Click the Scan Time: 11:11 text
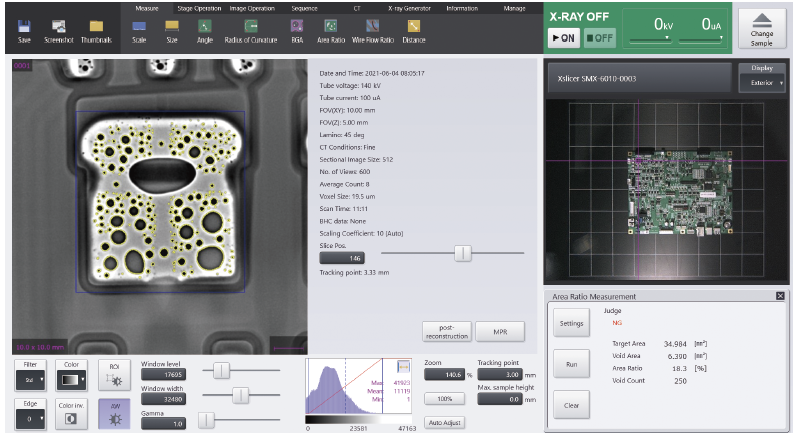 (x=343, y=209)
